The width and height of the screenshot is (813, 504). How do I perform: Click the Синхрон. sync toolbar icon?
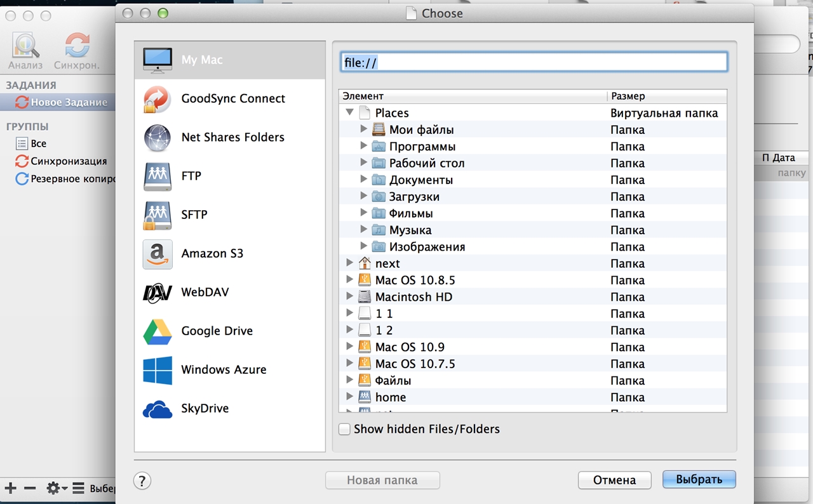77,46
